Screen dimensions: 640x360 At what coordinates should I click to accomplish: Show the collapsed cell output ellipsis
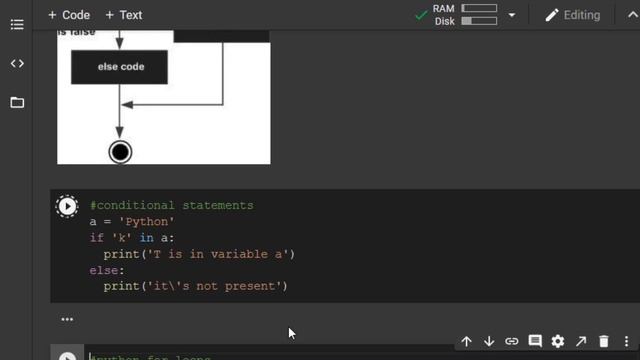(67, 319)
